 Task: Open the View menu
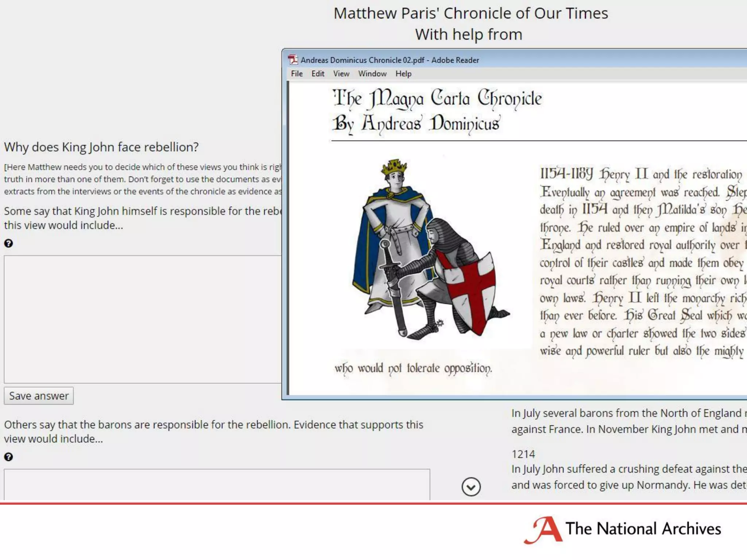pos(341,74)
